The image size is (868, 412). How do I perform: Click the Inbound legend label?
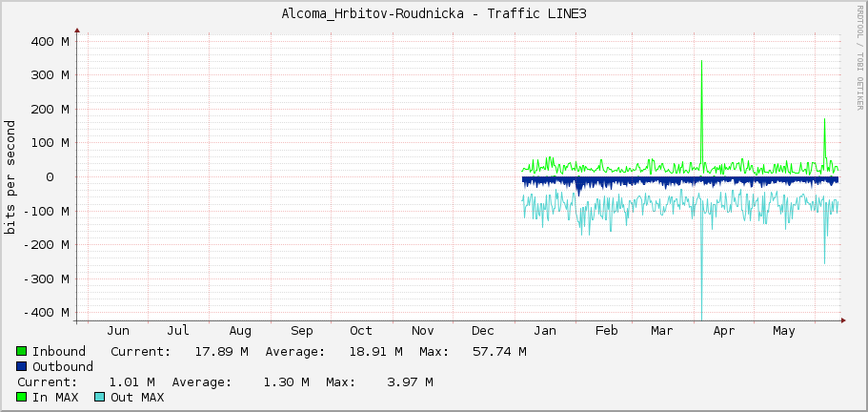tap(59, 352)
